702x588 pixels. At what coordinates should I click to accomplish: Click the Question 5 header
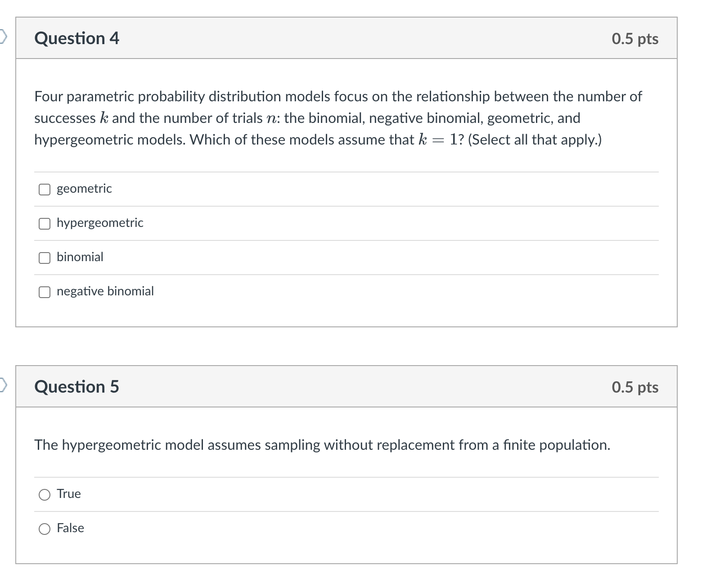[76, 386]
